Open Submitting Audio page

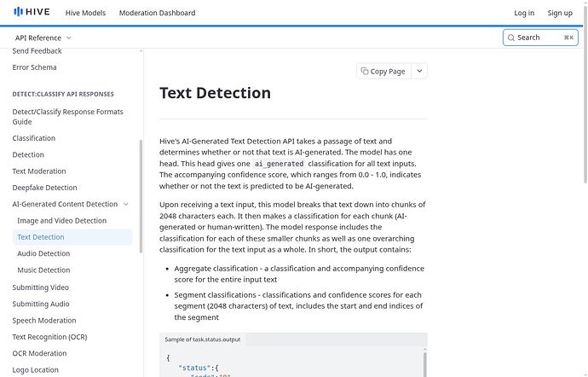[41, 304]
